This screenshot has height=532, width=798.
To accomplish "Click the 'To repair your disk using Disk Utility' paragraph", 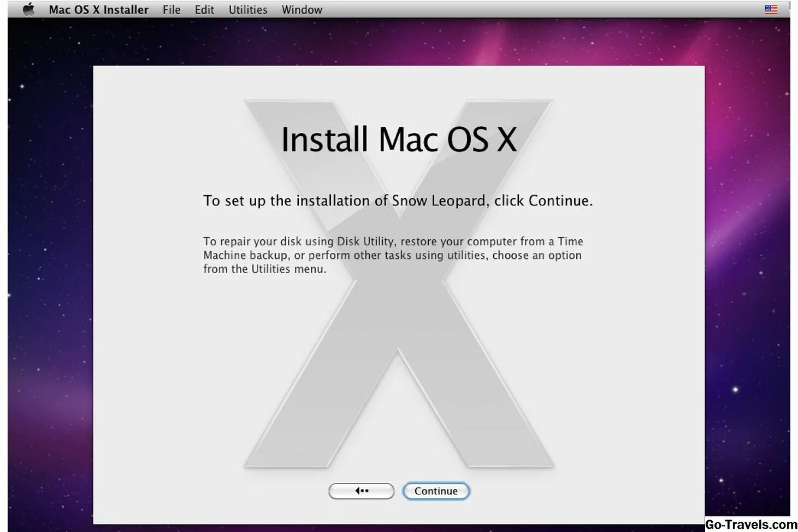I will coord(393,255).
